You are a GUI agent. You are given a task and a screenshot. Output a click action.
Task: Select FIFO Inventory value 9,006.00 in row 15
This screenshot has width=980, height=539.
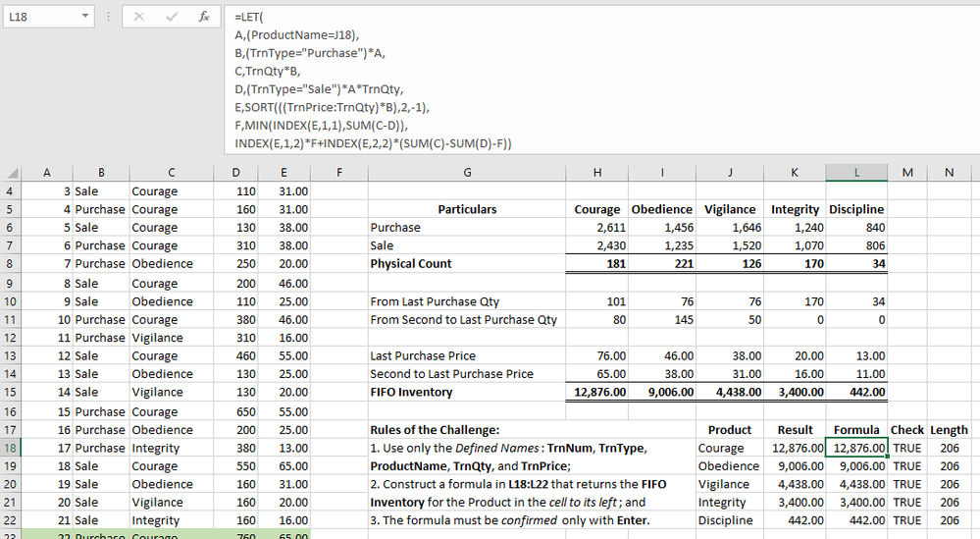(x=662, y=392)
